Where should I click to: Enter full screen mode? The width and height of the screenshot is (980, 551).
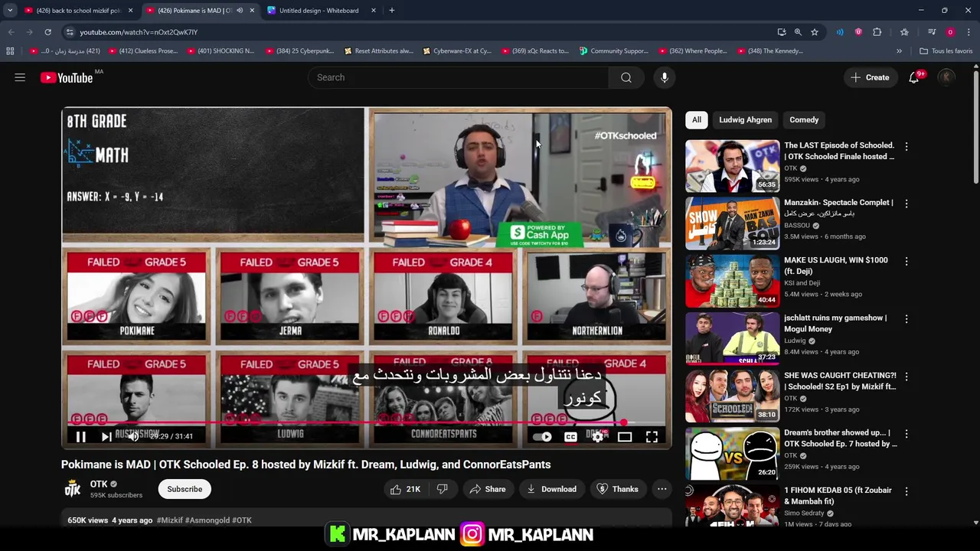(x=652, y=436)
